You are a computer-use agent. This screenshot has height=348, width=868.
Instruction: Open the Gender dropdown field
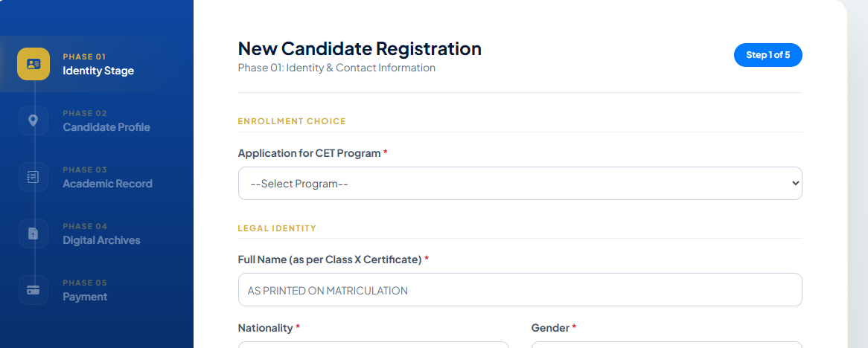click(666, 344)
